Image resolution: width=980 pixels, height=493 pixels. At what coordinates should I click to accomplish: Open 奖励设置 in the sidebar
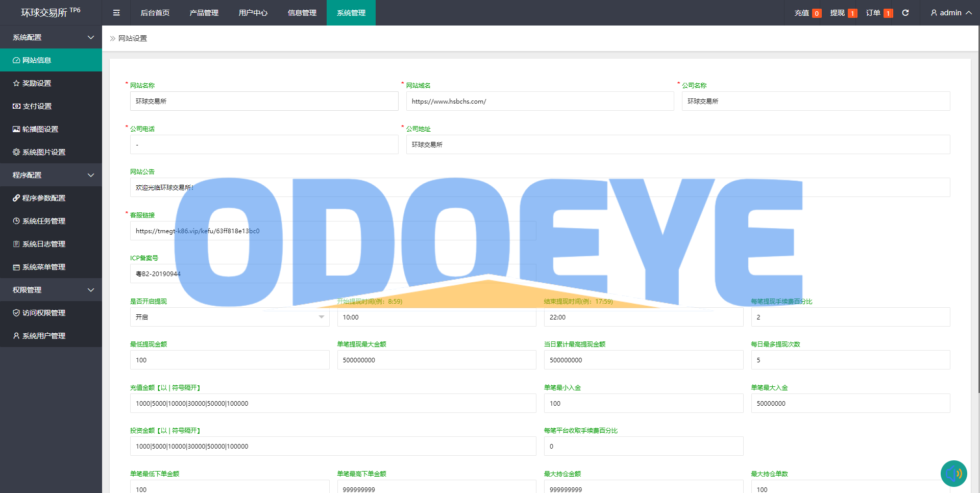(x=51, y=83)
